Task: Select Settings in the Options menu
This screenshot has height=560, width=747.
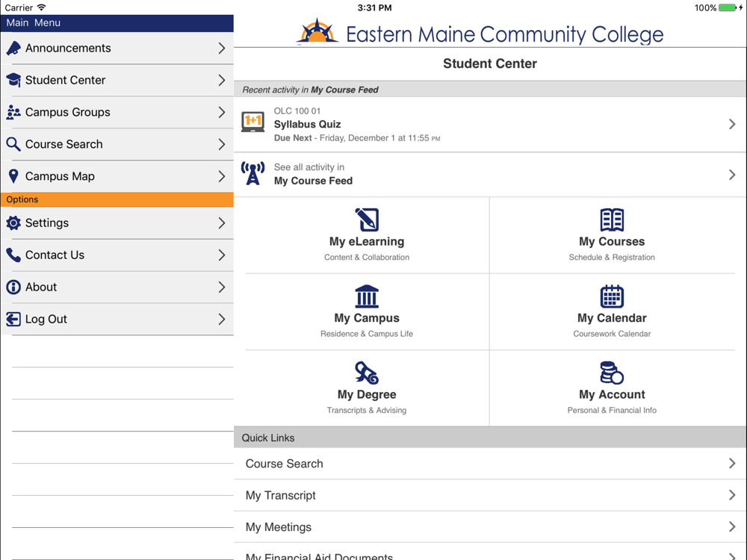Action: click(117, 223)
